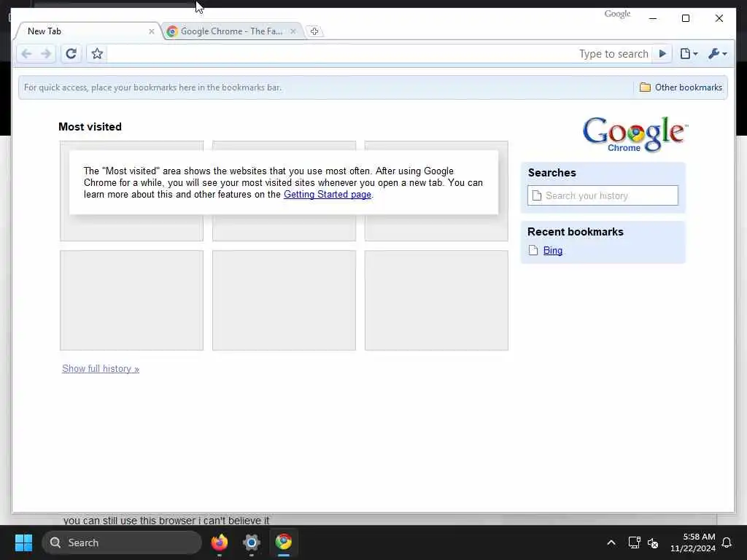Click the document icon next to Bing

click(x=533, y=251)
